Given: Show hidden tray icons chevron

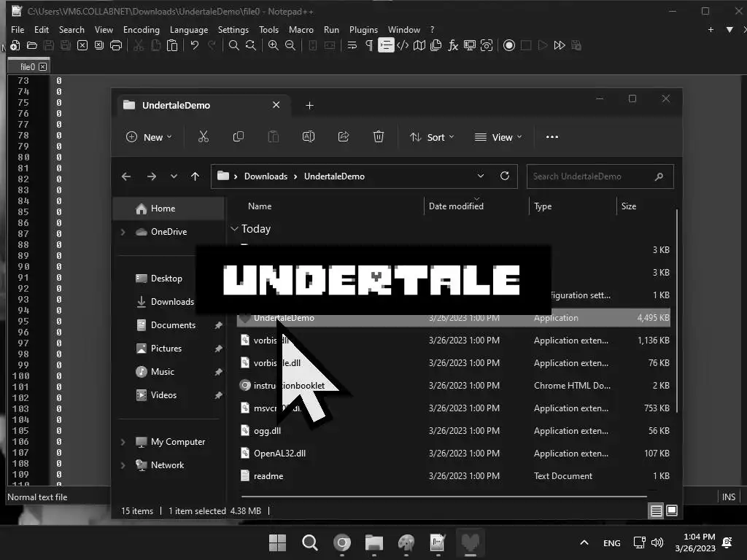Looking at the screenshot, I should click(584, 542).
